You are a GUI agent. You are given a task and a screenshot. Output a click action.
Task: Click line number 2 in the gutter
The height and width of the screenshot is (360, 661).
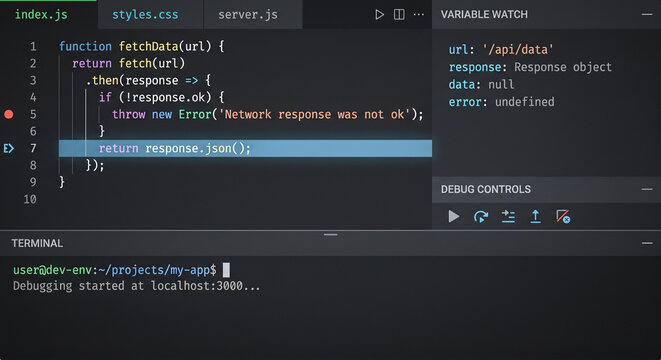[x=33, y=63]
